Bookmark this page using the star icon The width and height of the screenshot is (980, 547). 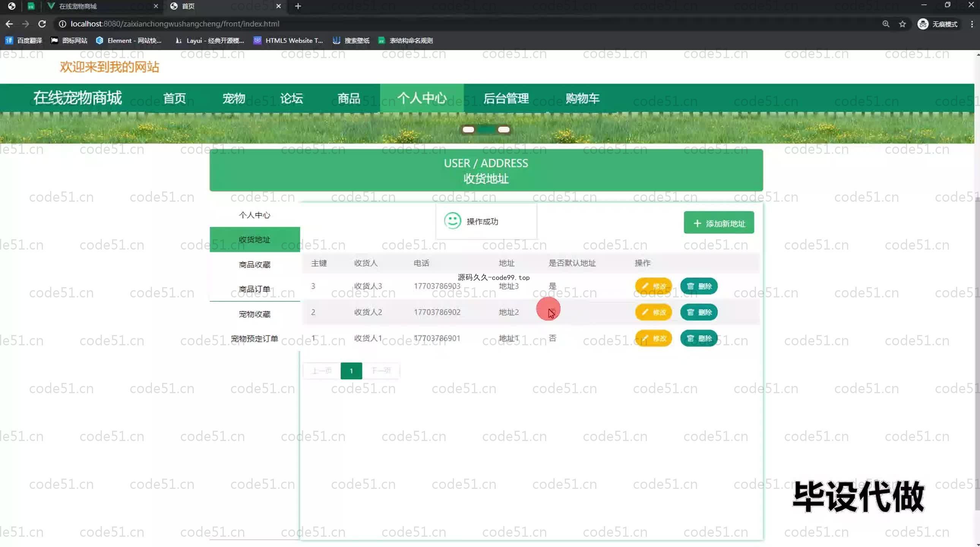tap(903, 24)
